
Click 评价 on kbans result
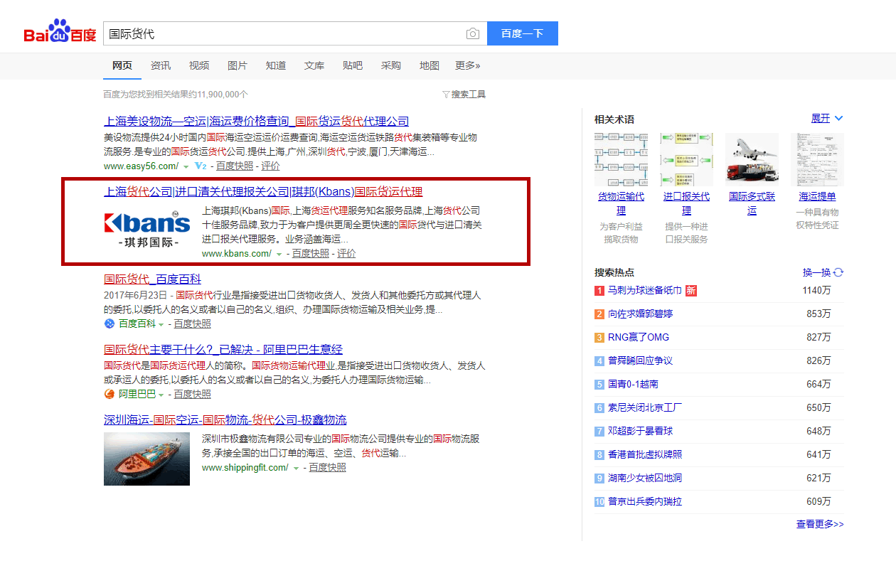point(347,253)
